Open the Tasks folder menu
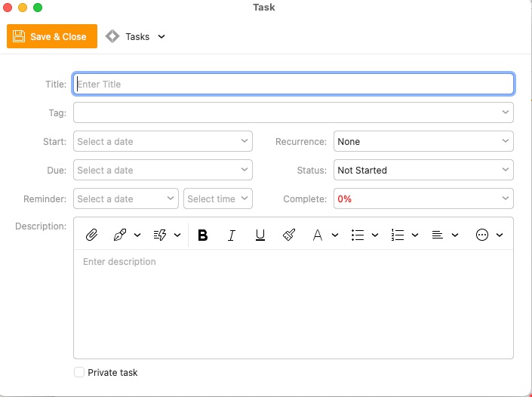This screenshot has width=532, height=397. click(x=136, y=36)
